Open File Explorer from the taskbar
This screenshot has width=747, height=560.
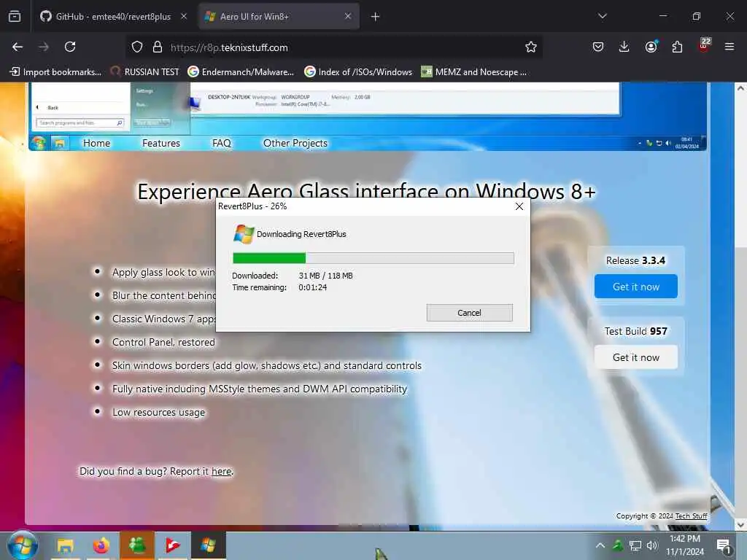point(65,545)
